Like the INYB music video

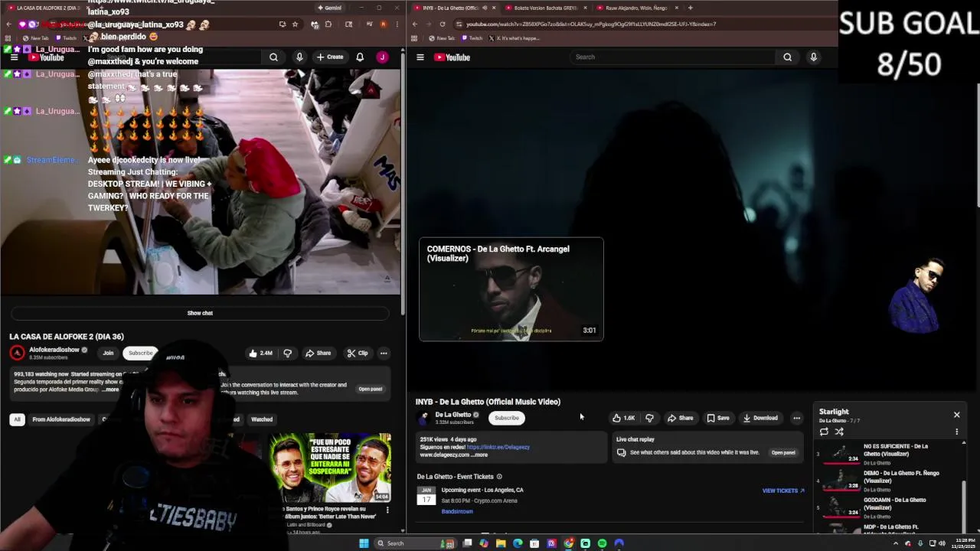(x=623, y=418)
